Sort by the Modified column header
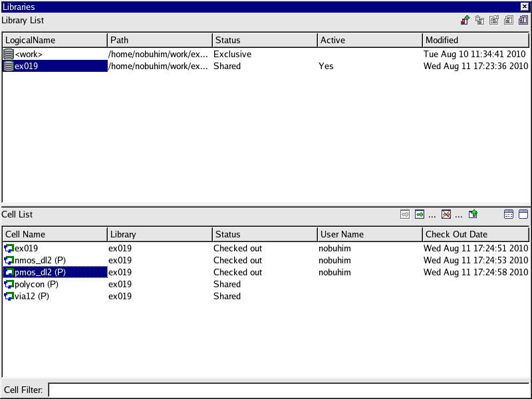The image size is (532, 399). click(475, 40)
